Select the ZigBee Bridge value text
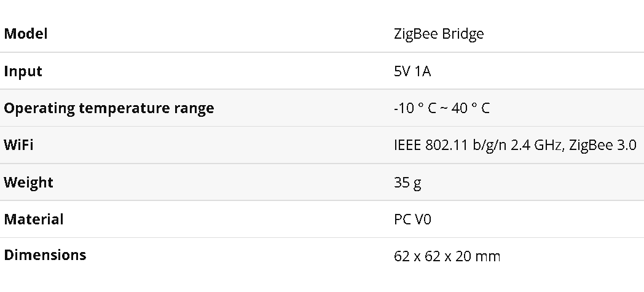 coord(439,34)
